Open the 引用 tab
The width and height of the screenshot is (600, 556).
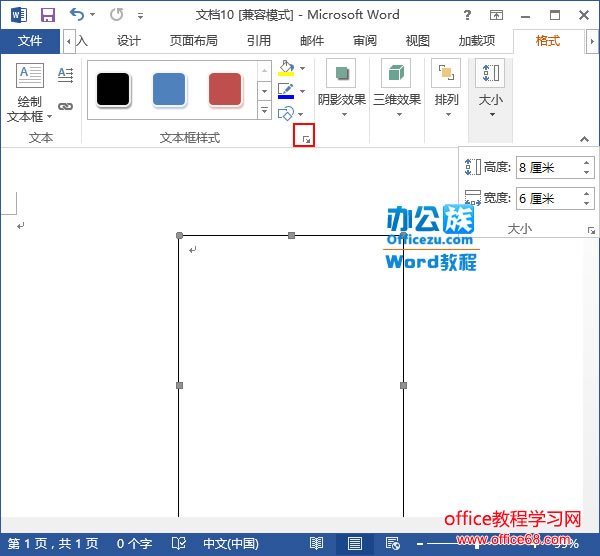point(259,41)
